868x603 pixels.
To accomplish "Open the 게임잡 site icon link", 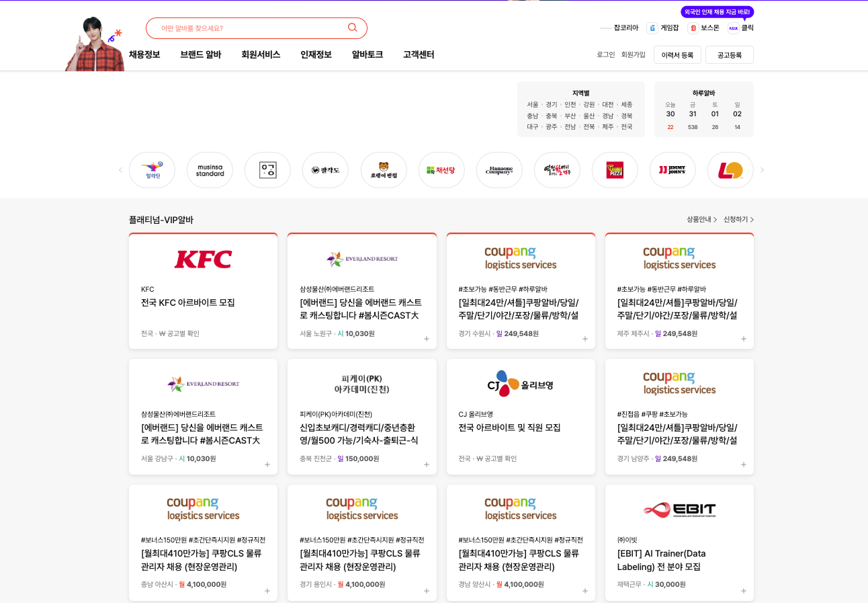I will tap(662, 28).
